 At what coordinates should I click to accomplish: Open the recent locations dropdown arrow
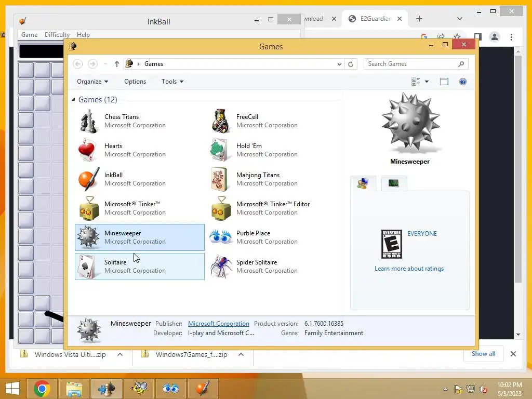(x=105, y=64)
